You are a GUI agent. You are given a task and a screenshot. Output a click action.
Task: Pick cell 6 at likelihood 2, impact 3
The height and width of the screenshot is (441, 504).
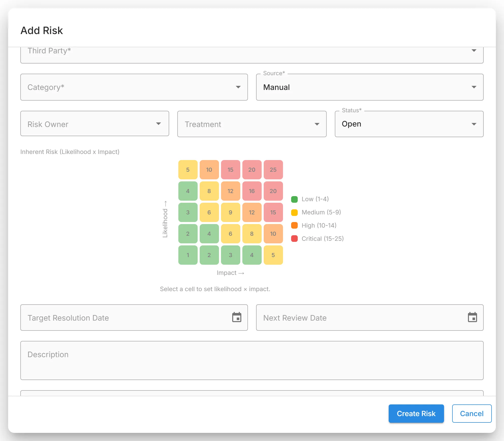tap(230, 234)
